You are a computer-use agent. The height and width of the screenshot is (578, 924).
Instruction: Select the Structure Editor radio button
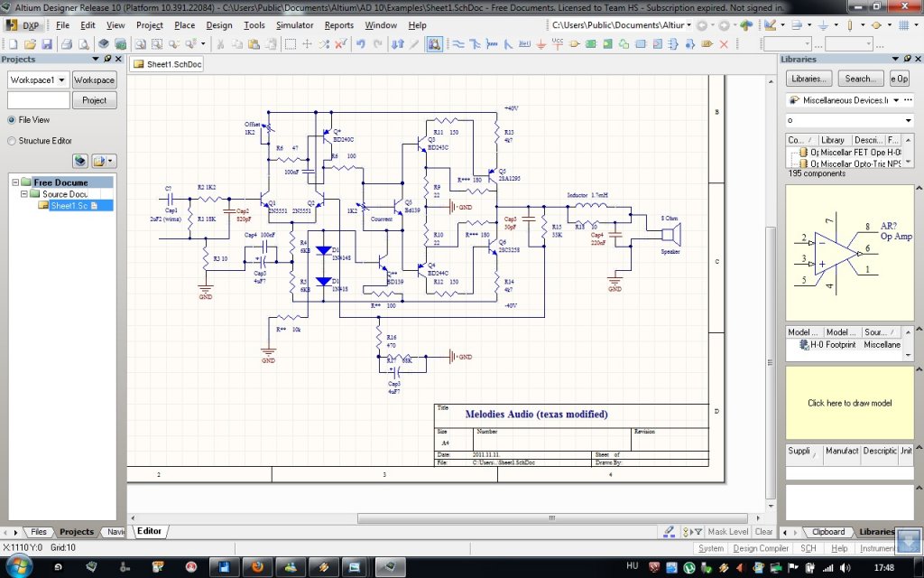point(11,141)
